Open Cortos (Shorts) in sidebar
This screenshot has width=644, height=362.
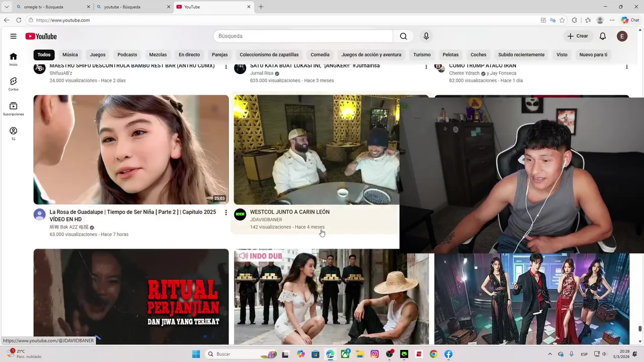13,83
